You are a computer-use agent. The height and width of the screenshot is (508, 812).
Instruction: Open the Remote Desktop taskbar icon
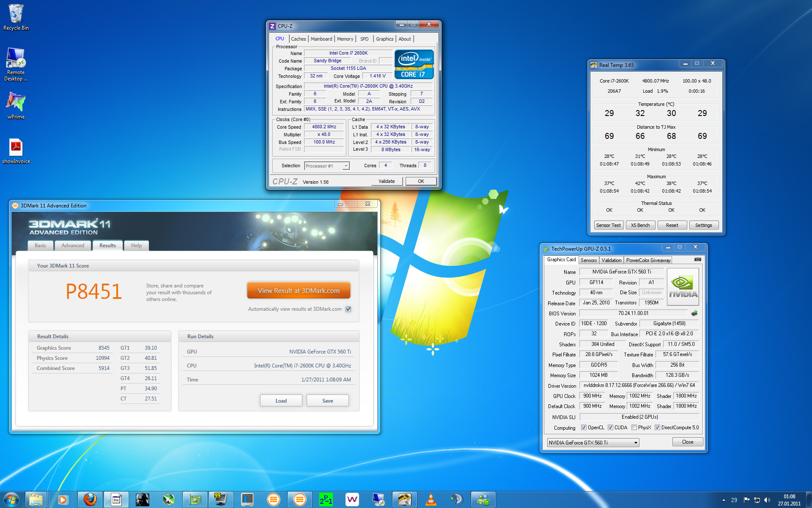[378, 500]
